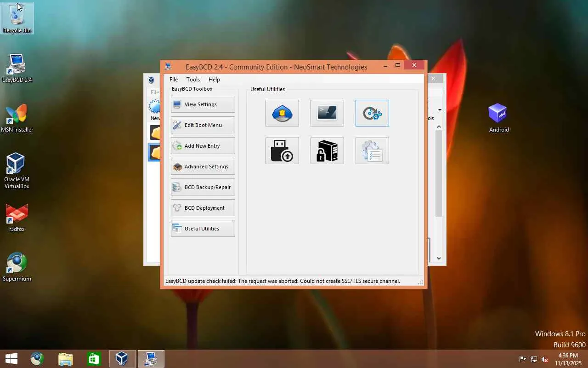This screenshot has width=588, height=368.
Task: Click the EasyBCD taskbar button
Action: click(151, 359)
